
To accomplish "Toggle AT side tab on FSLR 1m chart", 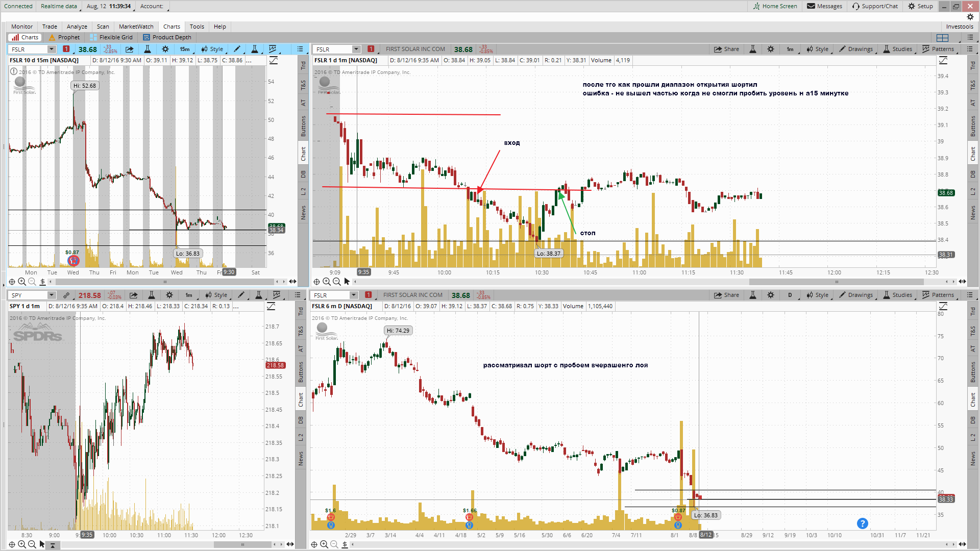I will point(973,103).
